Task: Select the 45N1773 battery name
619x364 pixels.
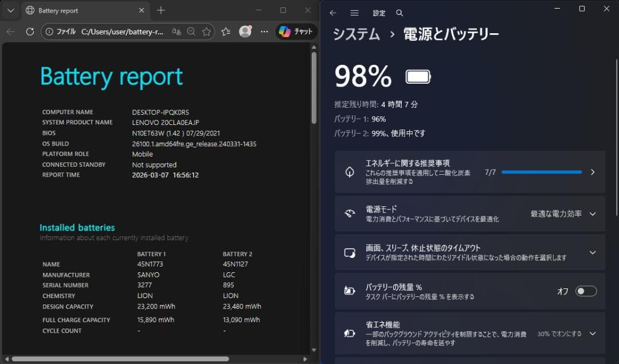Action: pyautogui.click(x=150, y=264)
